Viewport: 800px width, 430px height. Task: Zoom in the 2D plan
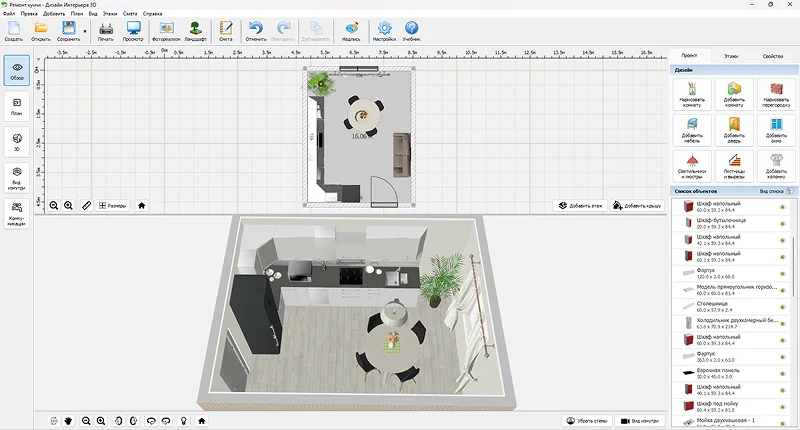click(68, 206)
